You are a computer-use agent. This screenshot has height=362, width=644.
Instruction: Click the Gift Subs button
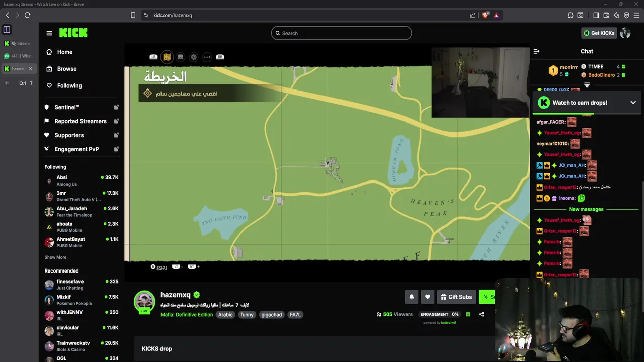(456, 297)
